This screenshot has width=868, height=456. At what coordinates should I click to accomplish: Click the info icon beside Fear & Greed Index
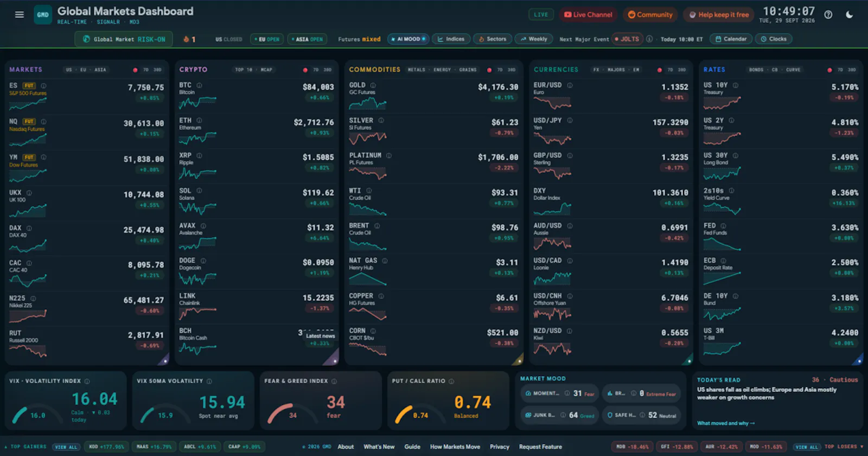click(334, 382)
